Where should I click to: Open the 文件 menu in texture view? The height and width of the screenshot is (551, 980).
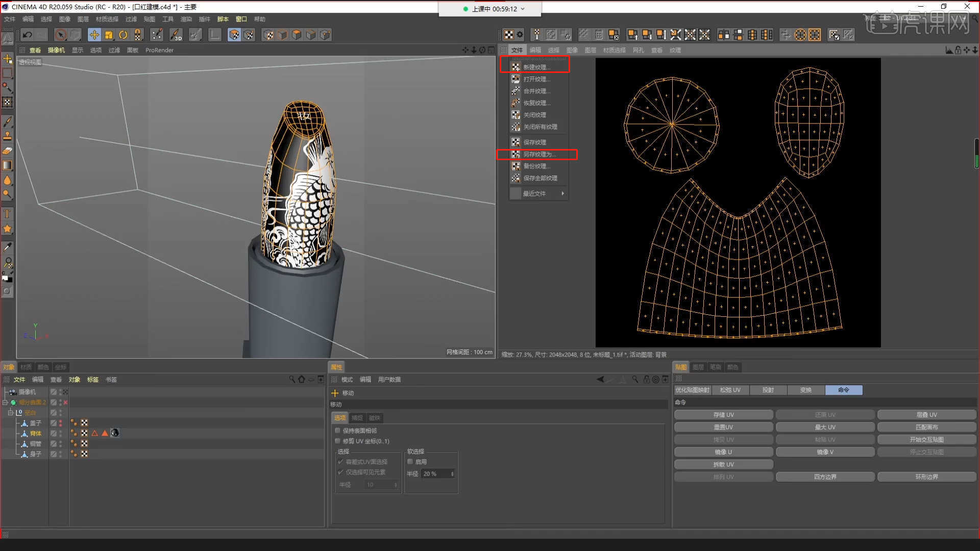coord(517,50)
